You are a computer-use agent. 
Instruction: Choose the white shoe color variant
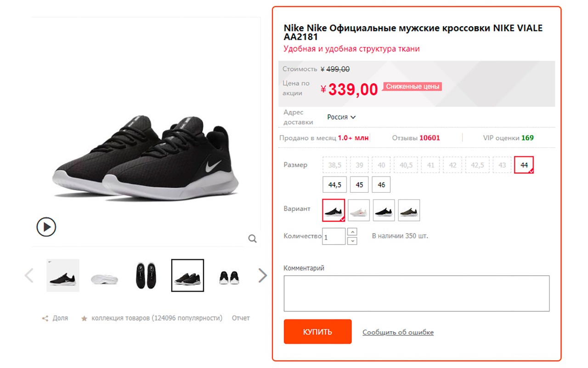359,210
